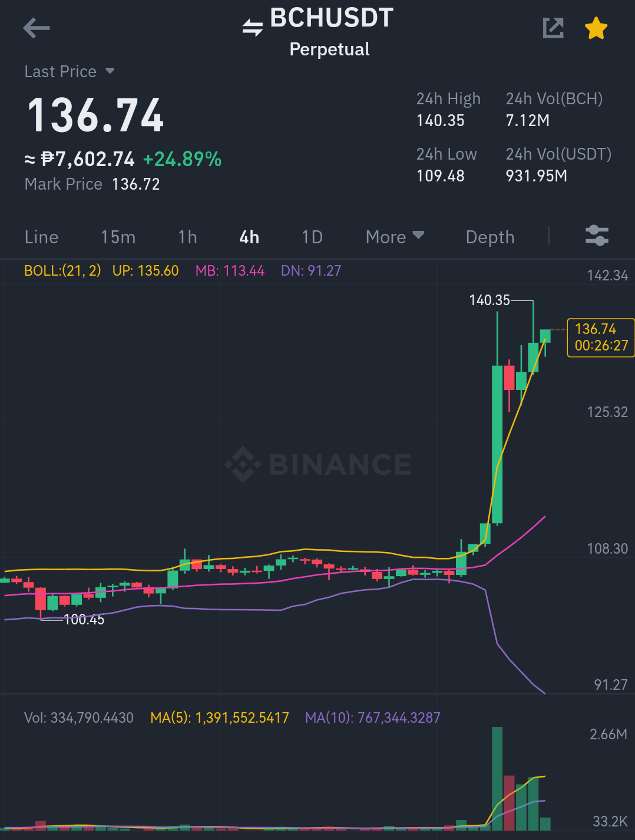Tap the Mark Price value

tap(136, 184)
